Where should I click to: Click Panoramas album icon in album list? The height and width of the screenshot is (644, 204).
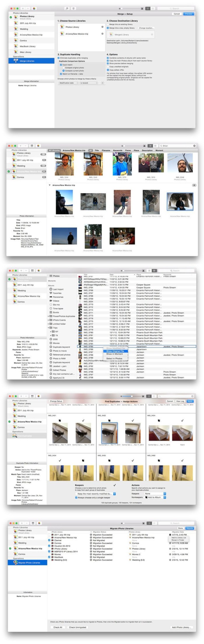tap(51, 297)
